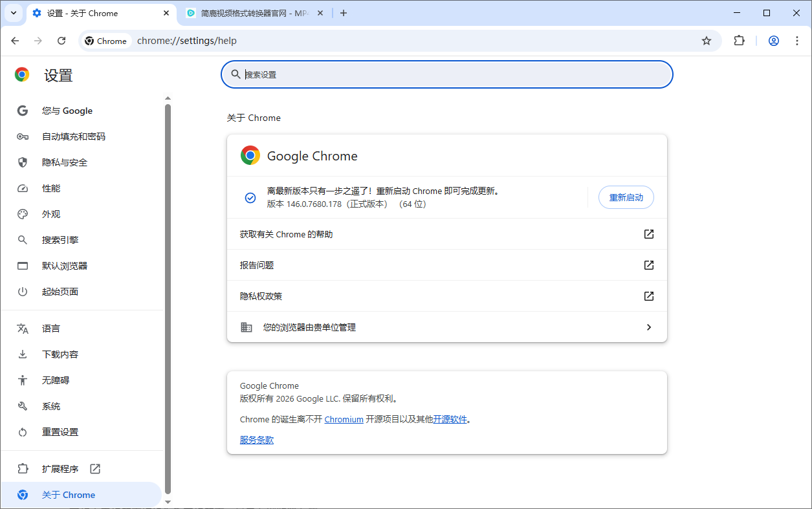The image size is (812, 509).
Task: Select the 性能 sidebar icon
Action: click(x=23, y=188)
